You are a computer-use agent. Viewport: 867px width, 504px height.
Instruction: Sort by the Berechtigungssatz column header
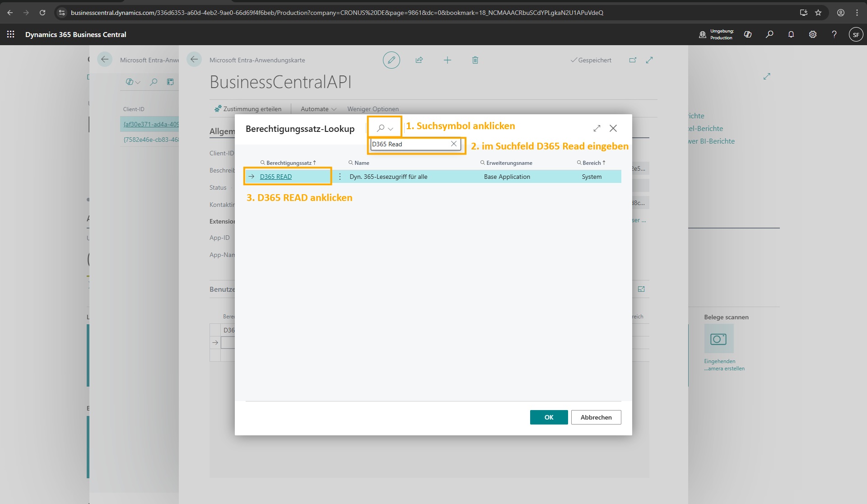pos(288,163)
